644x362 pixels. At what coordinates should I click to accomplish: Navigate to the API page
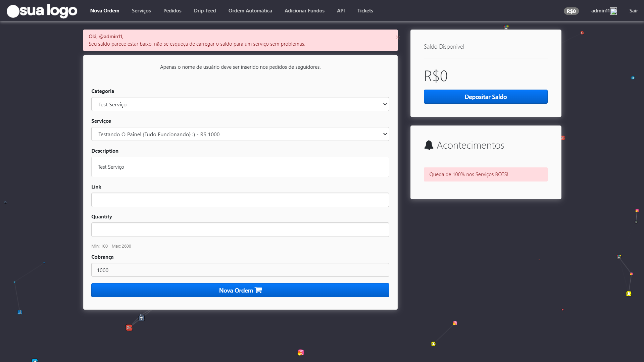[x=341, y=11]
